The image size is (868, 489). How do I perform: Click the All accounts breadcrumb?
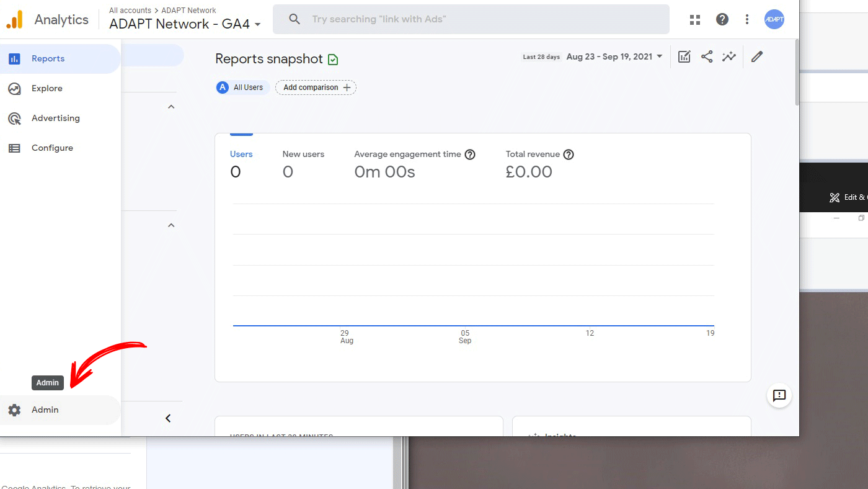130,11
